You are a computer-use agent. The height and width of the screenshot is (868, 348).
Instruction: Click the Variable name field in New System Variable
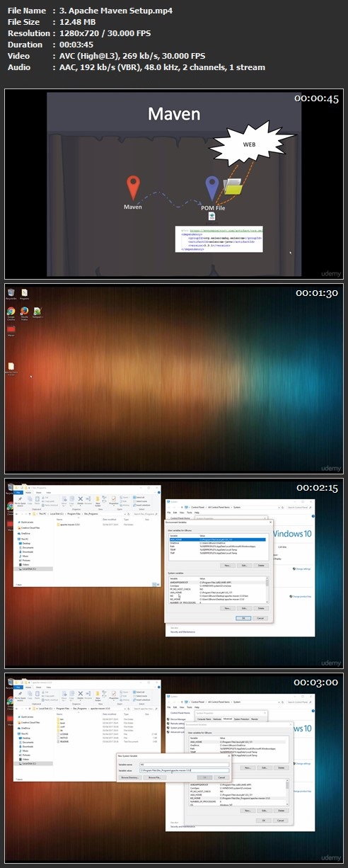click(x=184, y=764)
